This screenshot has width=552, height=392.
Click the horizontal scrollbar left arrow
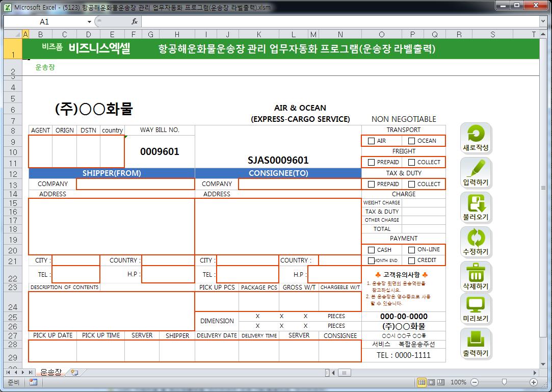pos(333,373)
